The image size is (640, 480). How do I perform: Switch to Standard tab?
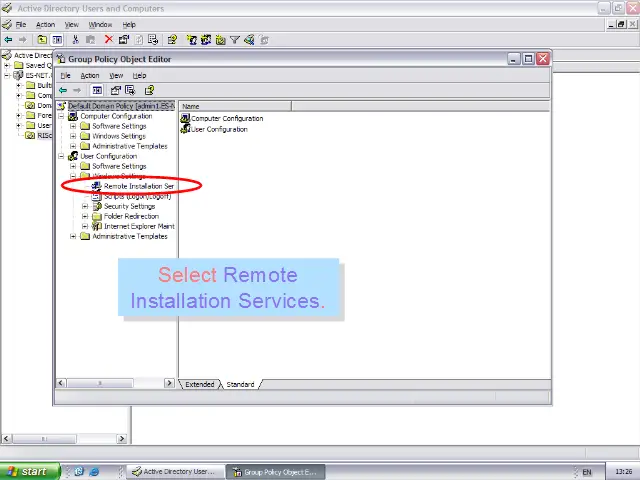pos(240,384)
